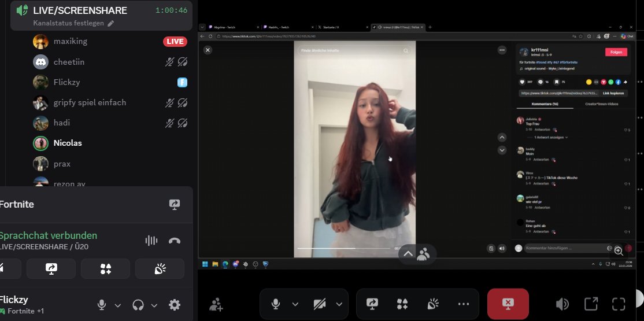644x321 pixels.
Task: Open activities button in voice panel
Action: pos(106,269)
